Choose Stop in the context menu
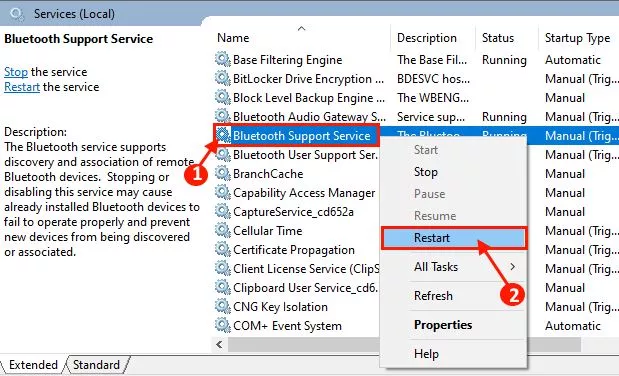Screen dimensions: 619x376 tap(426, 172)
